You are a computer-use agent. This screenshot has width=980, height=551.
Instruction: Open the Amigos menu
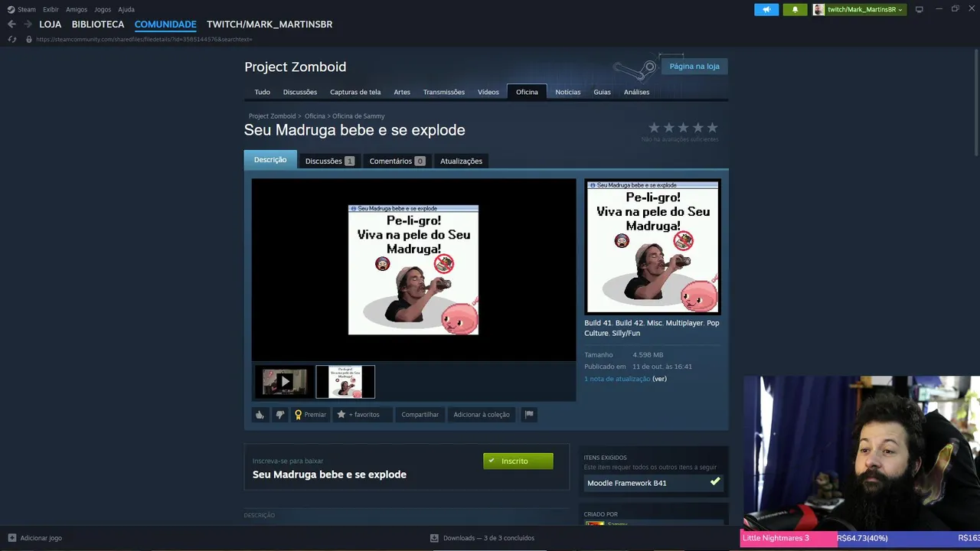(77, 9)
